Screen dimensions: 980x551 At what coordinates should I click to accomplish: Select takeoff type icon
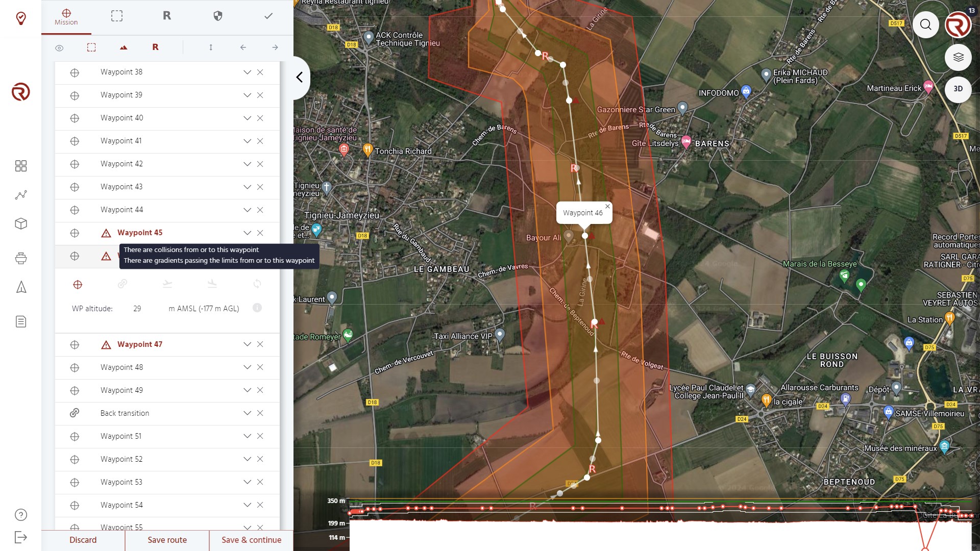point(167,284)
